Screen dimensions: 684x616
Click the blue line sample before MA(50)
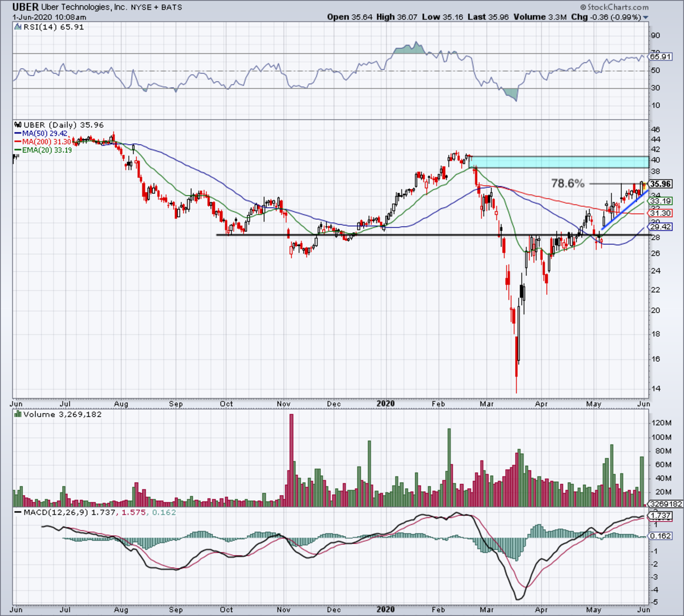(x=18, y=133)
